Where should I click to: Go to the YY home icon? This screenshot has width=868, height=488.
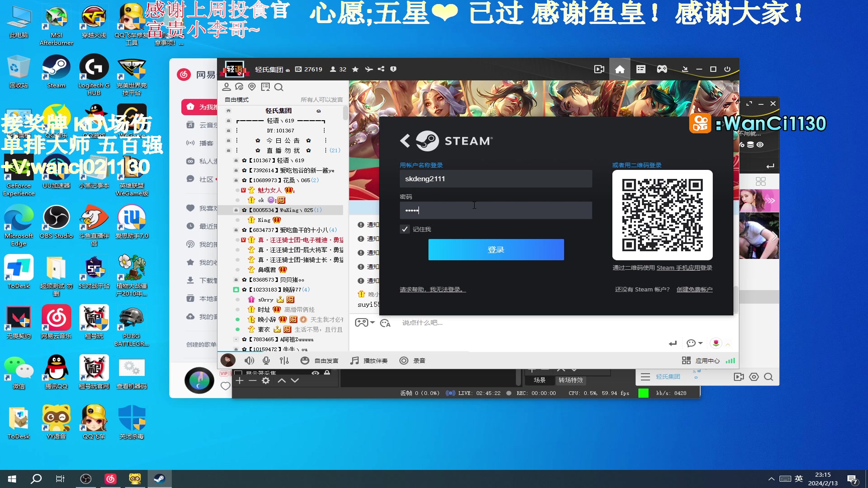point(620,69)
